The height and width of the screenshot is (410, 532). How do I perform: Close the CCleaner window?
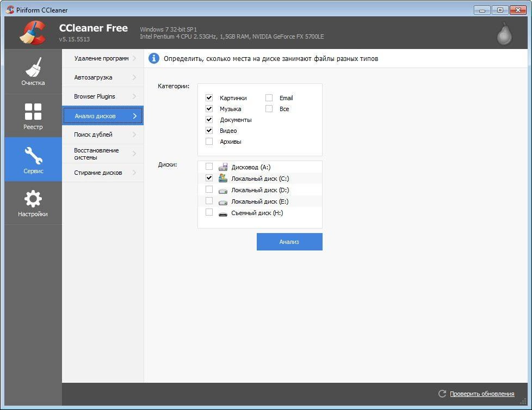(518, 10)
